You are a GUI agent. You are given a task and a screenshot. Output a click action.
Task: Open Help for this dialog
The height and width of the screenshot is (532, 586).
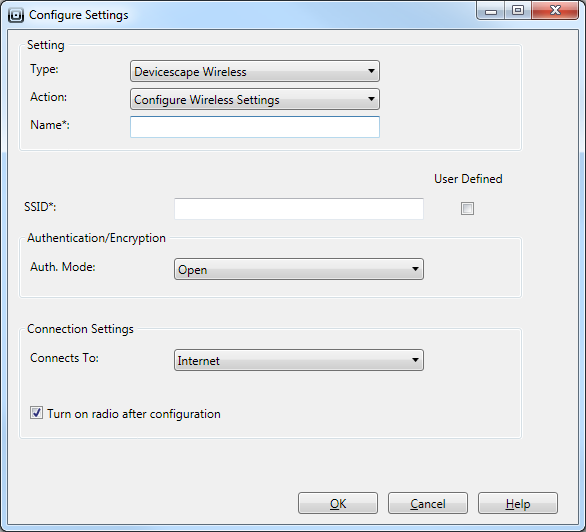[x=518, y=503]
